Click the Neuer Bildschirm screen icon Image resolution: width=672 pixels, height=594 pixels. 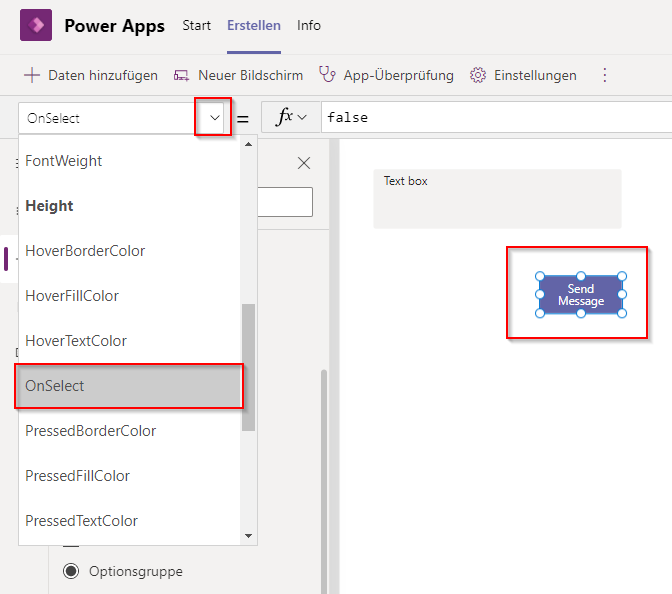click(x=181, y=76)
